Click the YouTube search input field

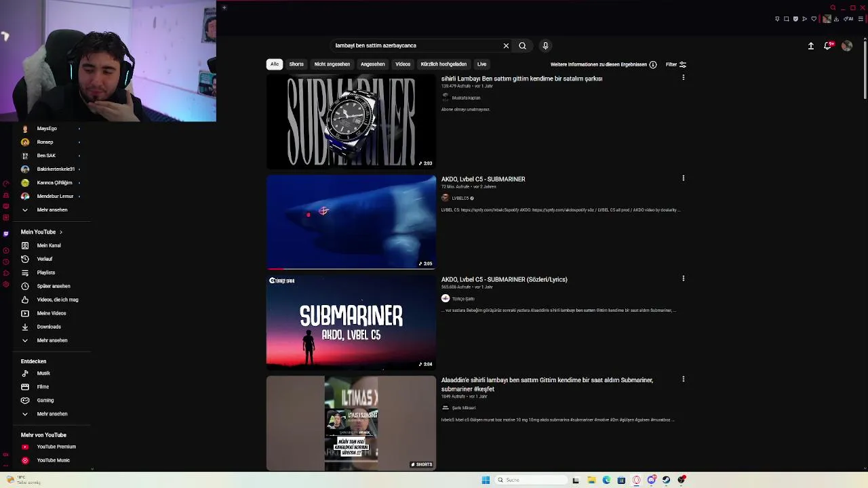coord(416,45)
